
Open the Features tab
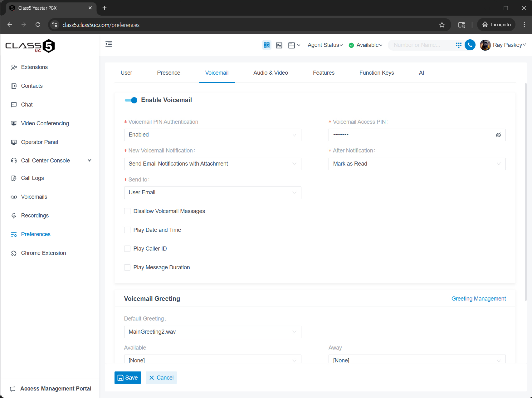[x=324, y=73]
